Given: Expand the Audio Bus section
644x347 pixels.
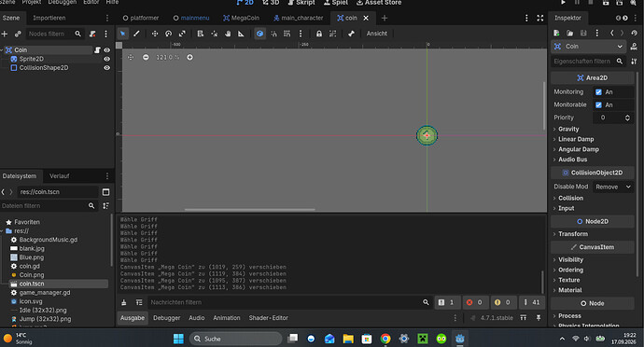Looking at the screenshot, I should [x=572, y=160].
